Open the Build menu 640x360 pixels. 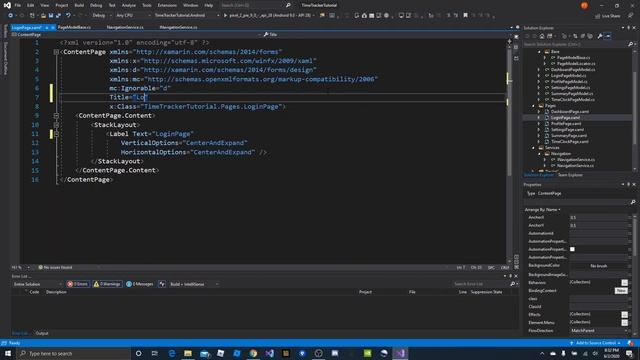[79, 5]
